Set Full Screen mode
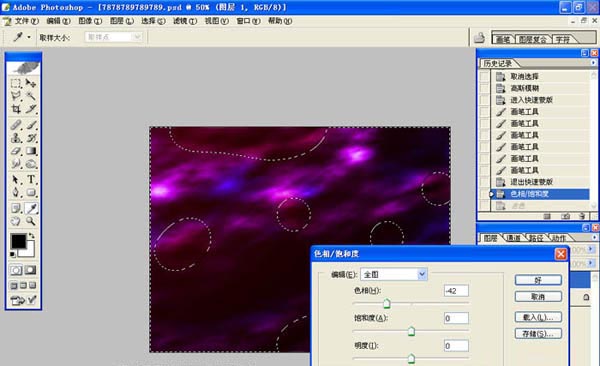Screen dimensions: 600x366 click(x=33, y=286)
